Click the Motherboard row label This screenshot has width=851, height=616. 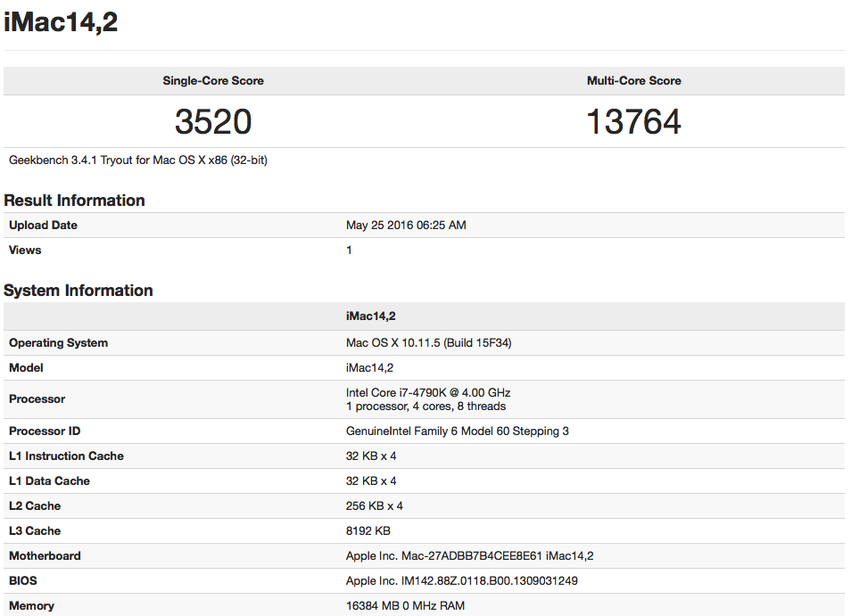45,555
